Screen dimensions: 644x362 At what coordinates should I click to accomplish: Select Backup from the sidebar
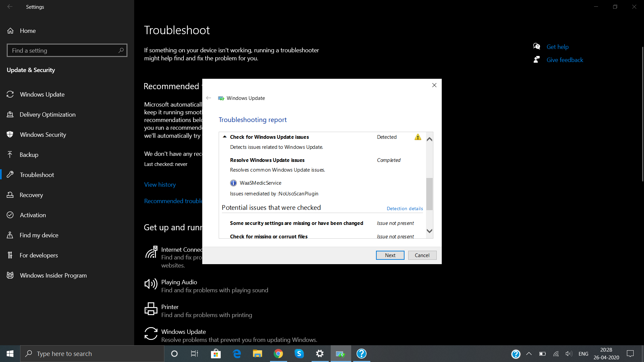coord(29,155)
